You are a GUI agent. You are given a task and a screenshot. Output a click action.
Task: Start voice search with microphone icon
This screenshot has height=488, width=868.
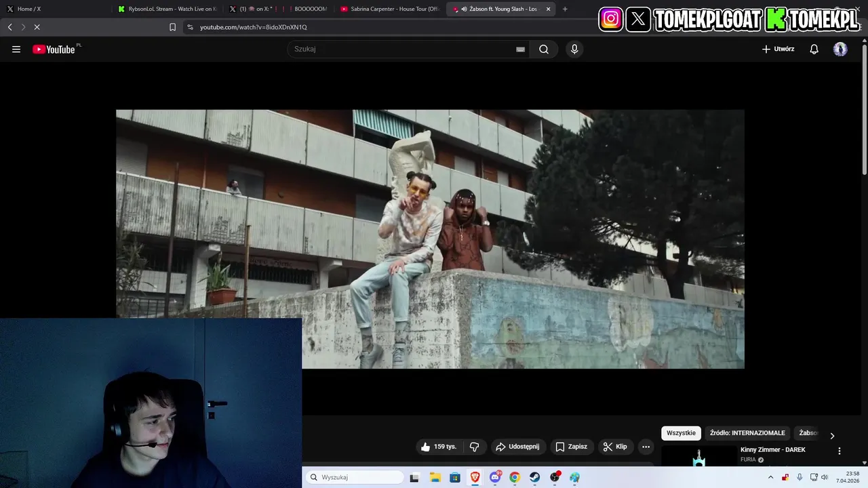[x=574, y=49]
